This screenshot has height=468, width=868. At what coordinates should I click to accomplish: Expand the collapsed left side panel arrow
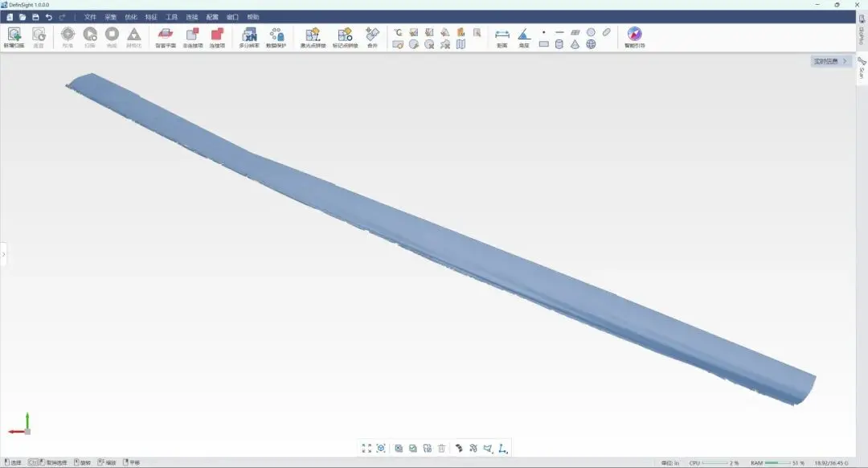coord(3,254)
